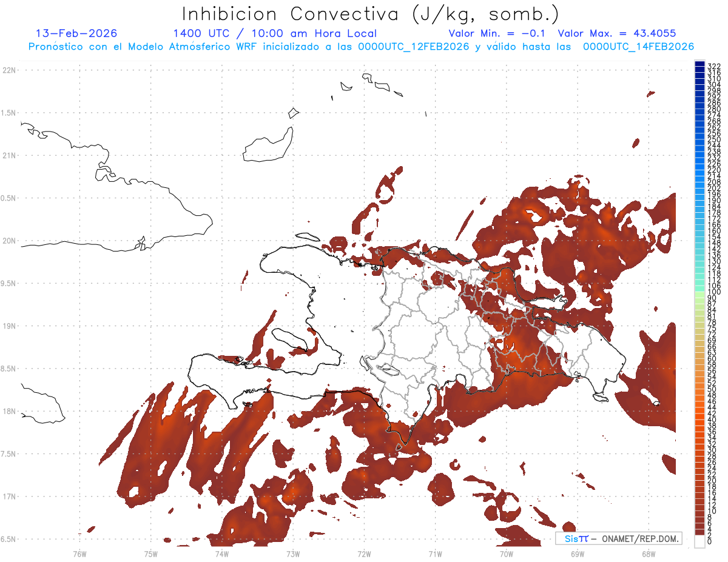Click the '322' colorbar value label

pos(713,66)
